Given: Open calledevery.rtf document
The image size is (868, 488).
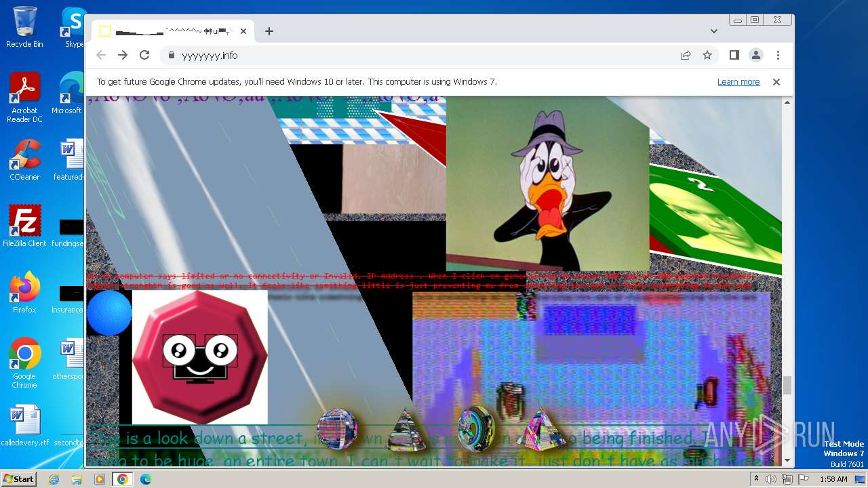Looking at the screenshot, I should tap(24, 426).
